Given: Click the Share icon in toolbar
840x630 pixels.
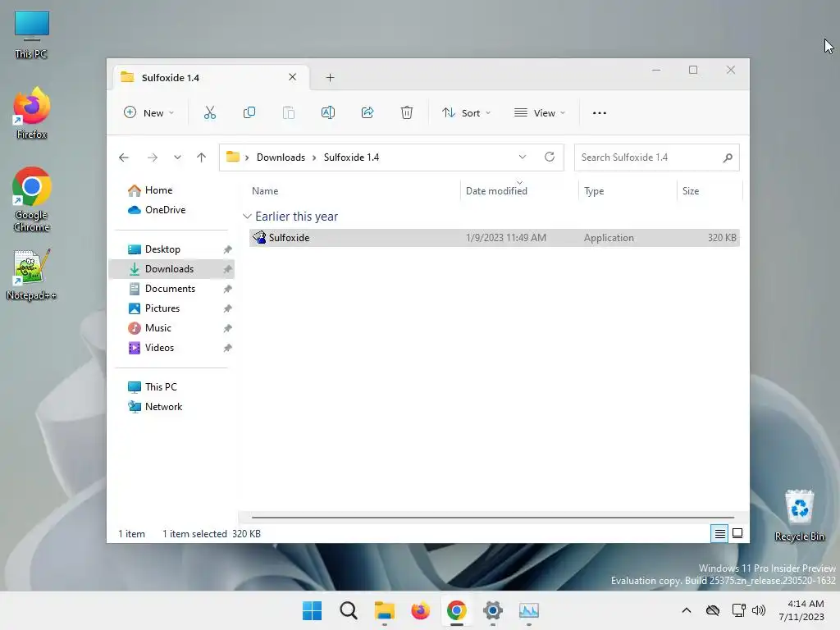Looking at the screenshot, I should tap(367, 112).
